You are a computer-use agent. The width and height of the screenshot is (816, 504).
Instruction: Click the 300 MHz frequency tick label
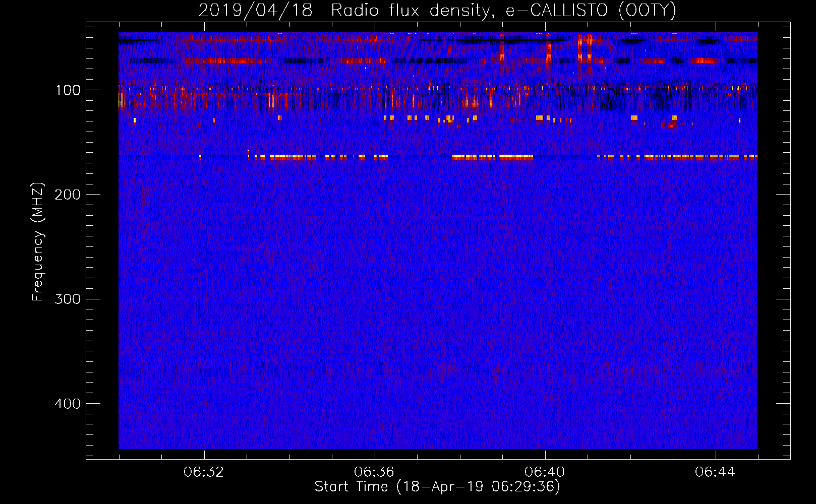[67, 299]
